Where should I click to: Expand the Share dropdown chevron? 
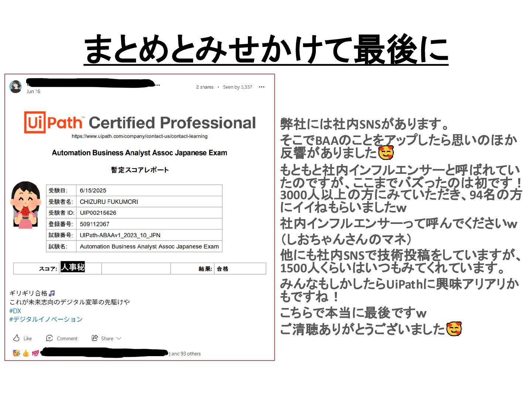pyautogui.click(x=119, y=338)
